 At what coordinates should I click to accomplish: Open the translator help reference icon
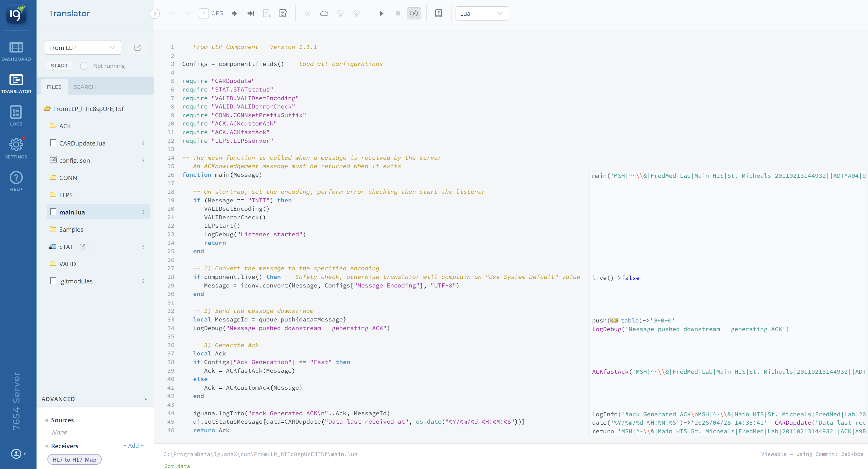coord(438,13)
